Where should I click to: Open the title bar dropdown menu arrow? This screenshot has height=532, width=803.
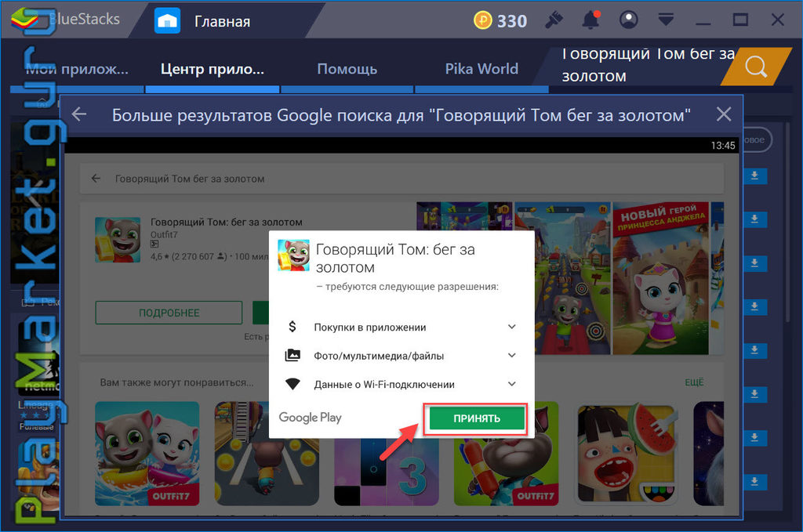pos(666,20)
